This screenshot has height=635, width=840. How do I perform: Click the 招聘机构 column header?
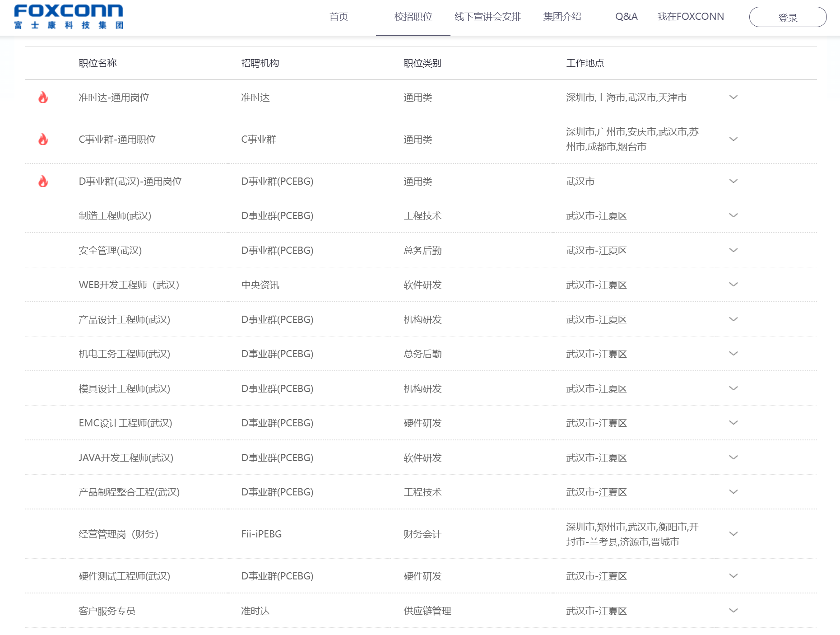pyautogui.click(x=260, y=63)
